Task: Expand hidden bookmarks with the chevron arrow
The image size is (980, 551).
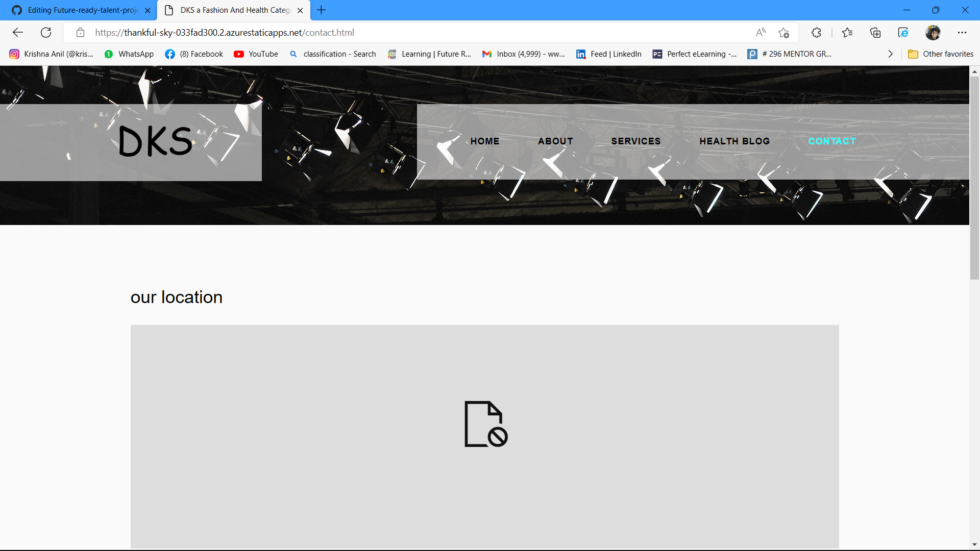Action: (890, 54)
